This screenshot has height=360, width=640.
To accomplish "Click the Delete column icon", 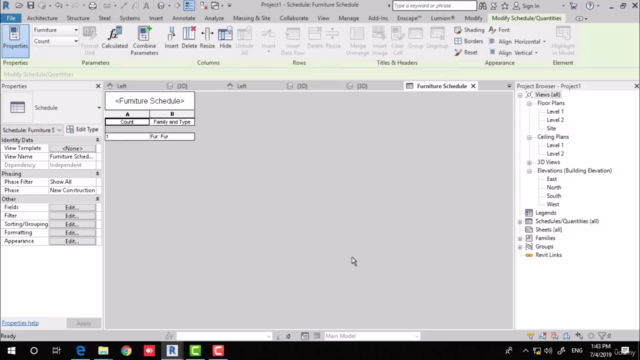I will pos(189,38).
